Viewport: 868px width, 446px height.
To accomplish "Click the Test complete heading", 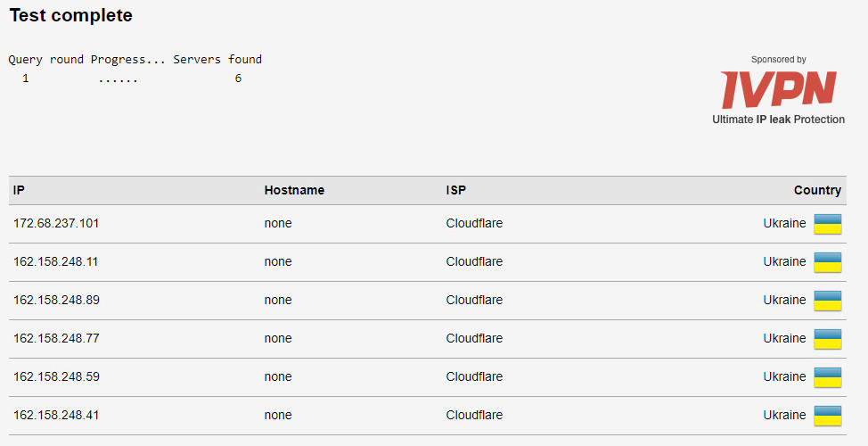I will pyautogui.click(x=71, y=15).
